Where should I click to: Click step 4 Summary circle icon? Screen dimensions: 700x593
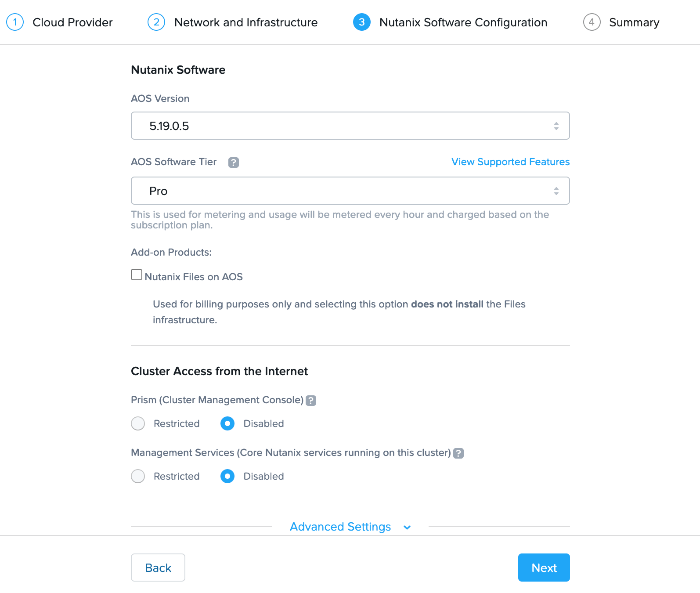592,22
